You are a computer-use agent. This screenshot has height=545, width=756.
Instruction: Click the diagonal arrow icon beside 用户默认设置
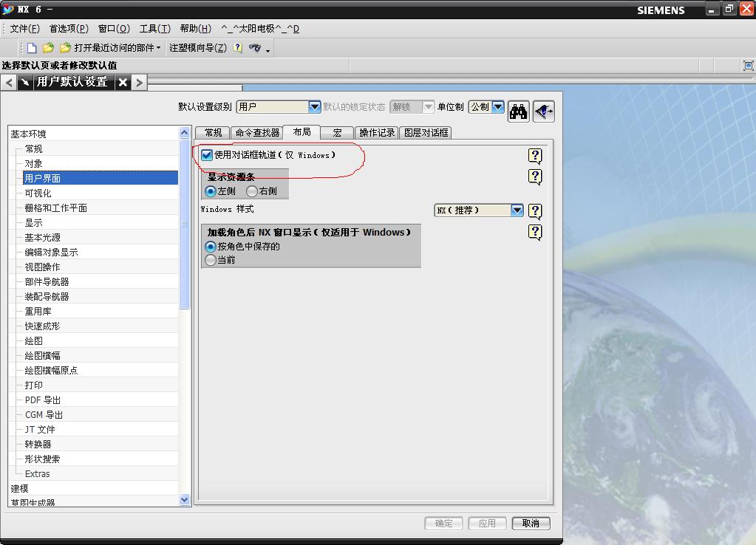25,83
